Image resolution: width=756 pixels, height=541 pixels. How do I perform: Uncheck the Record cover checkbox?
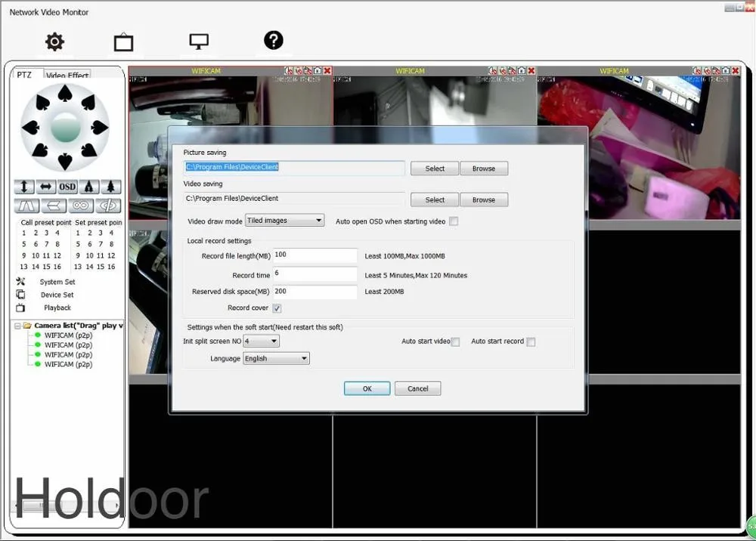click(277, 308)
